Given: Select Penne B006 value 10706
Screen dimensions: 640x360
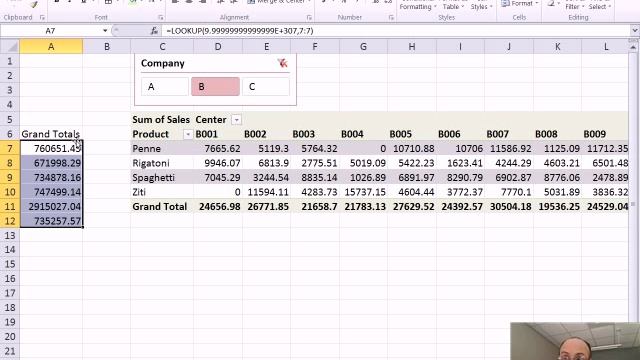Looking at the screenshot, I should point(460,149).
